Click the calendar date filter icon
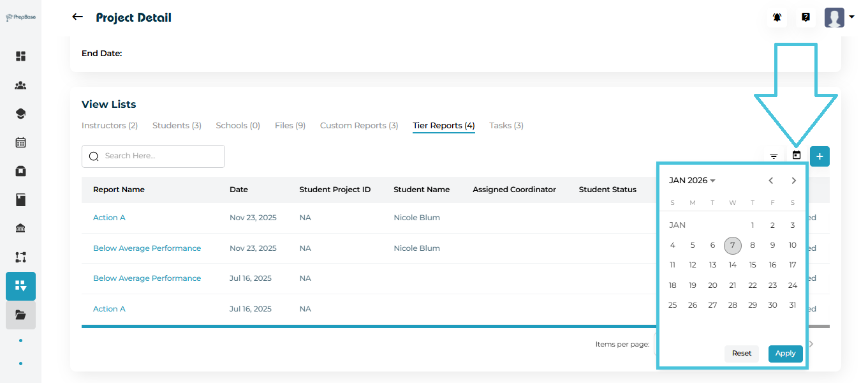 pyautogui.click(x=796, y=155)
